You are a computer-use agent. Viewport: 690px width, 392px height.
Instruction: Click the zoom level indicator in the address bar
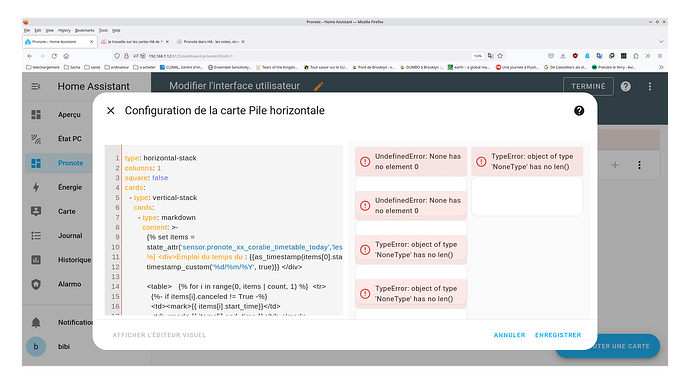tap(477, 56)
